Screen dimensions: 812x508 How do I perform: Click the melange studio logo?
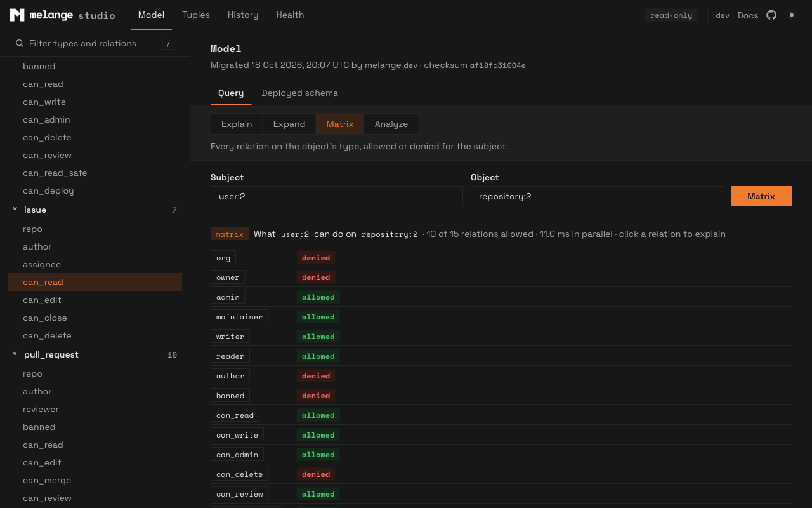(x=62, y=15)
